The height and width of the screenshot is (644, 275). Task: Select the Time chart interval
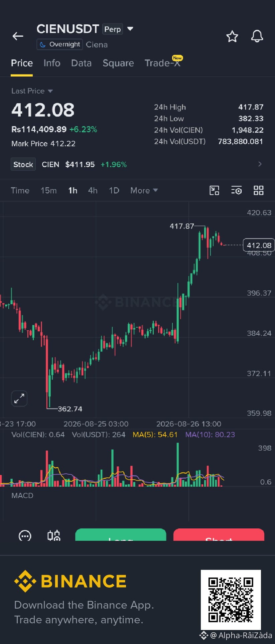tap(20, 190)
